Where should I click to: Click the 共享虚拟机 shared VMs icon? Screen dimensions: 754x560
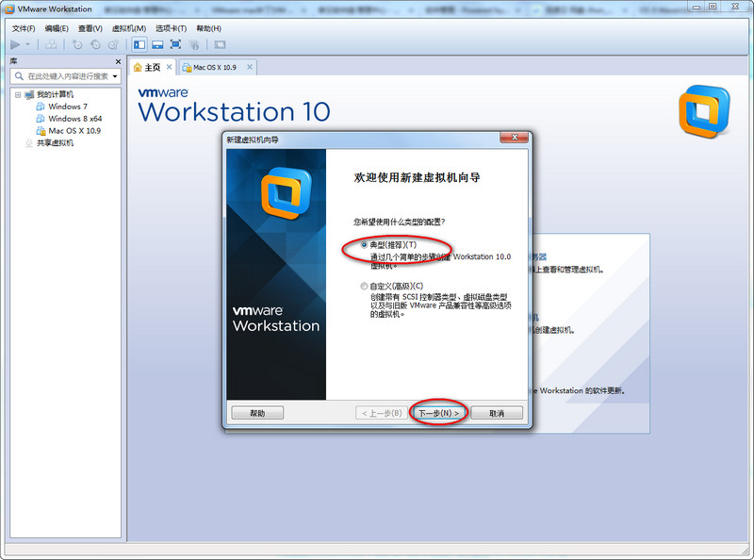[29, 143]
